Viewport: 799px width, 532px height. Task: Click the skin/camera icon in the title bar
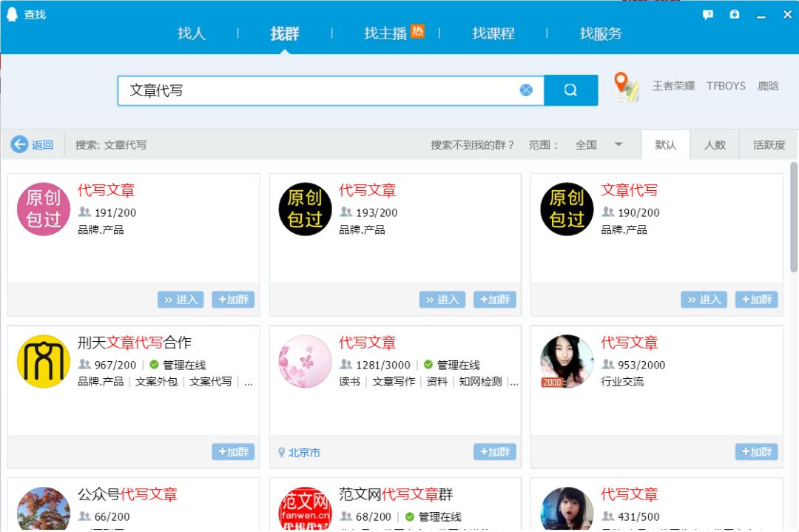click(x=735, y=14)
